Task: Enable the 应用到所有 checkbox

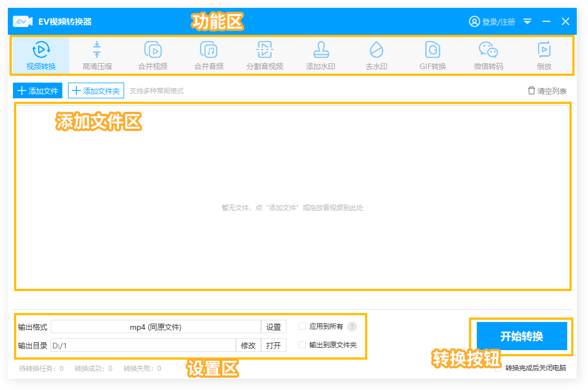Action: click(303, 326)
